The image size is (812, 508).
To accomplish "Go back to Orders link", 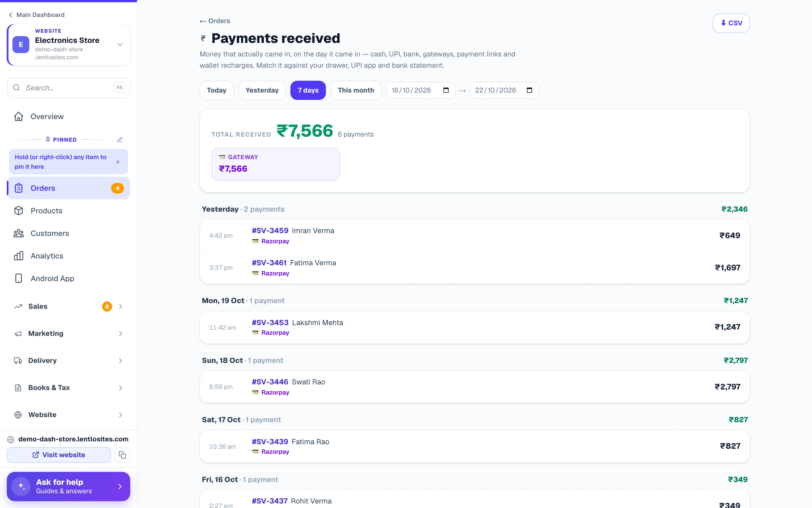I will [x=215, y=21].
